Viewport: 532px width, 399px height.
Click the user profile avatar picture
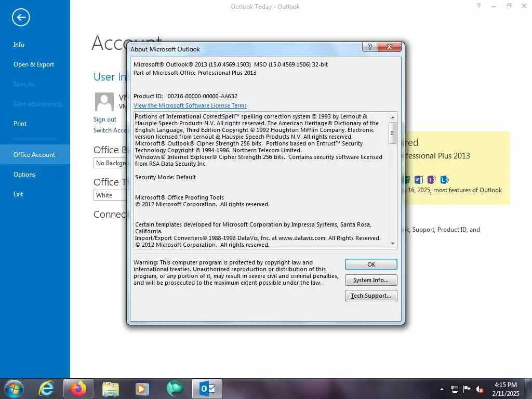[x=104, y=101]
